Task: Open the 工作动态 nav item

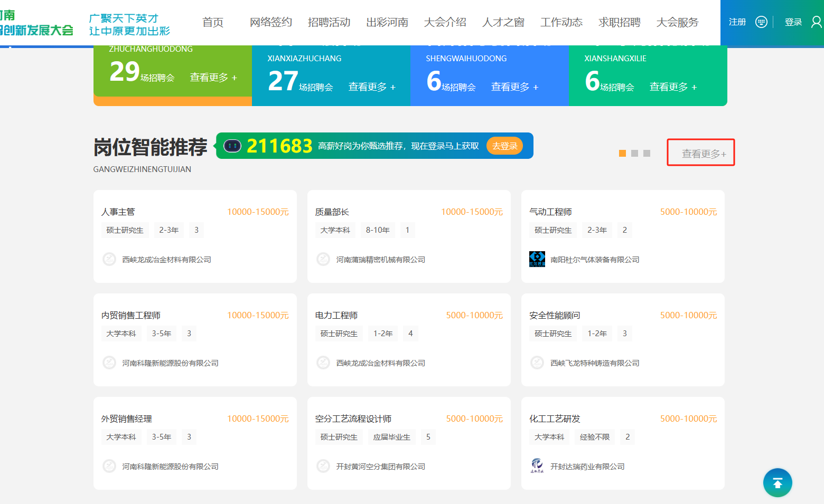Action: coord(561,22)
